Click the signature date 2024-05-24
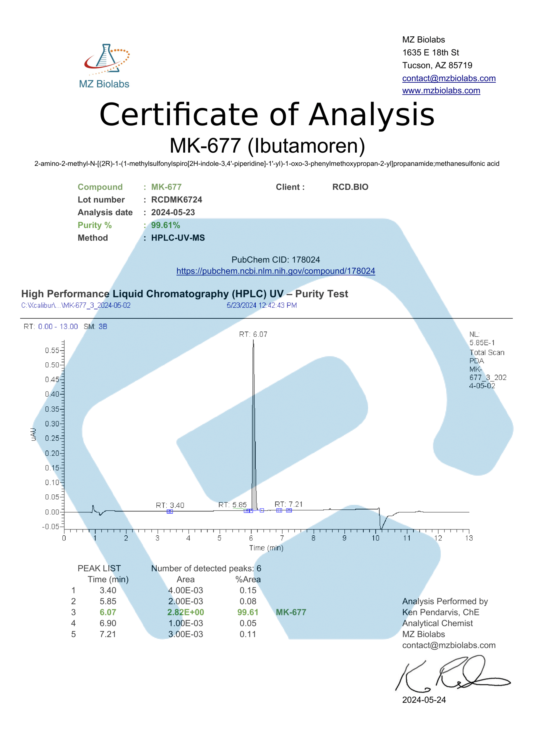The width and height of the screenshot is (535, 756). coord(424,700)
